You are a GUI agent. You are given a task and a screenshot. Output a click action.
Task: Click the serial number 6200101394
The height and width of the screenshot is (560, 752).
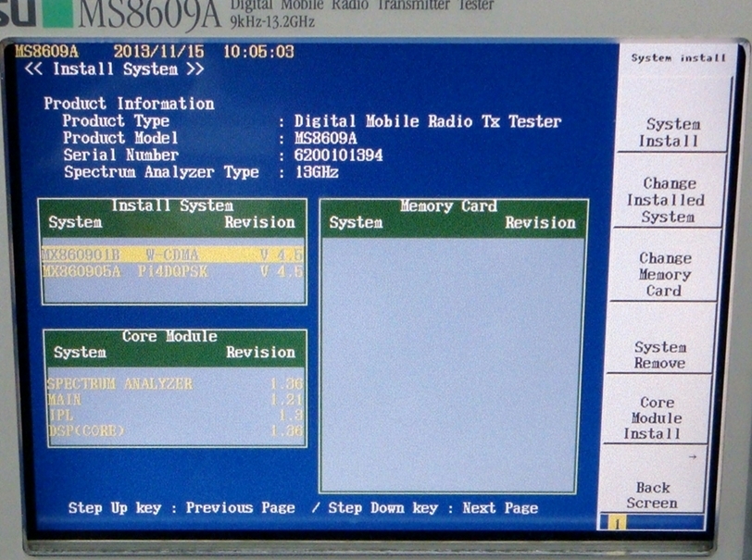click(x=338, y=156)
